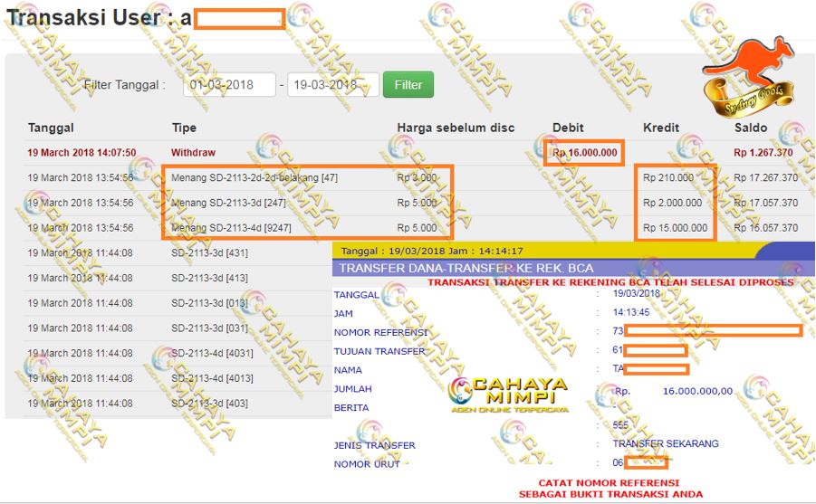This screenshot has width=816, height=504.
Task: Click the Kredit column header
Action: point(661,128)
